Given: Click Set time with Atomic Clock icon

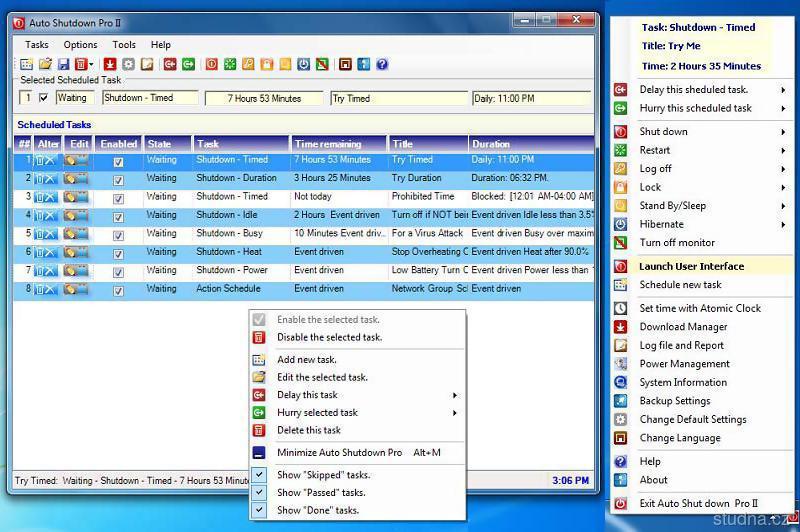Looking at the screenshot, I should click(x=621, y=309).
